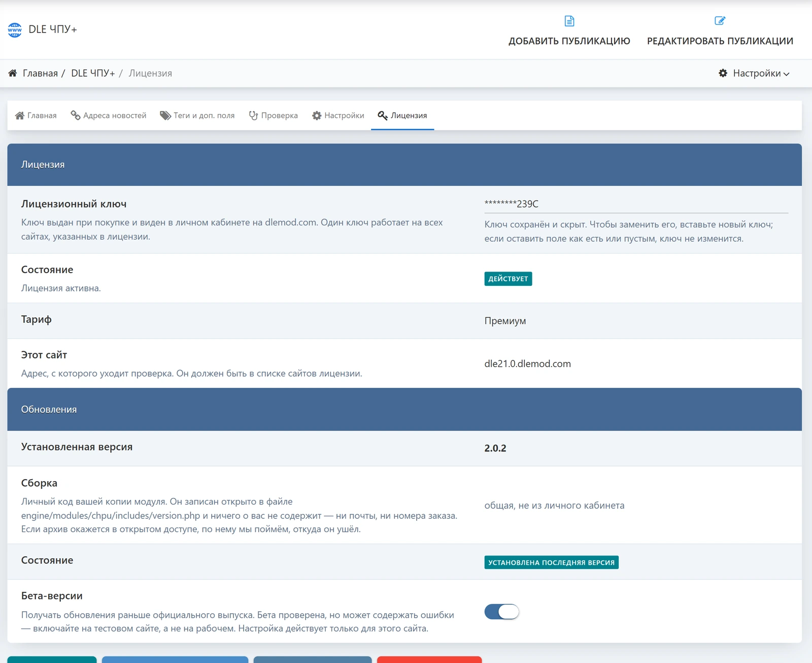Click key icon in the Лицензия tab

[383, 116]
